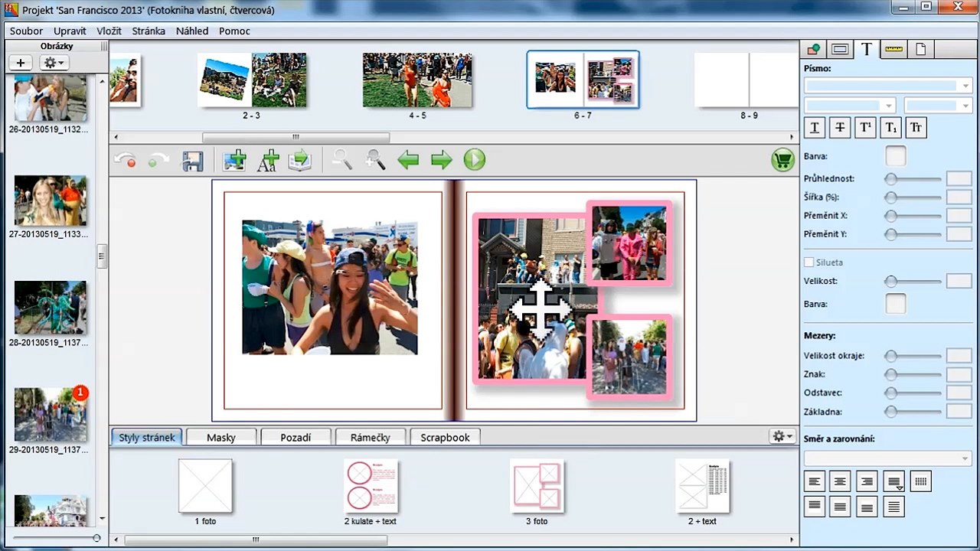Screen dimensions: 980x551
Task: Click the add photo toolbar icon
Action: click(234, 160)
